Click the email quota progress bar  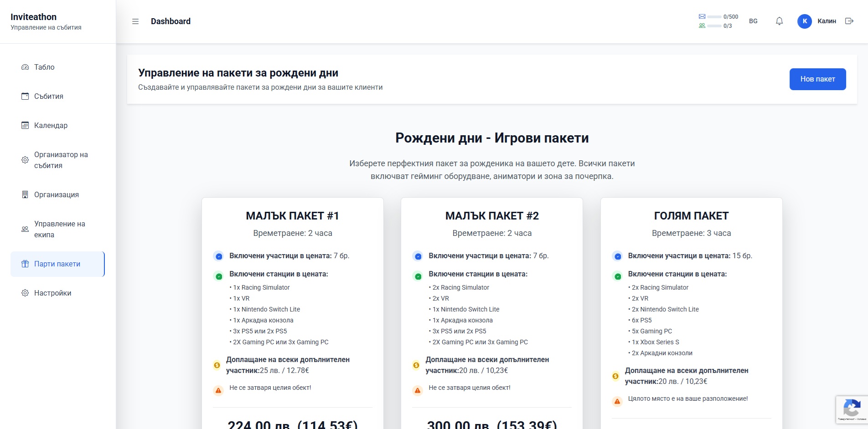(713, 16)
